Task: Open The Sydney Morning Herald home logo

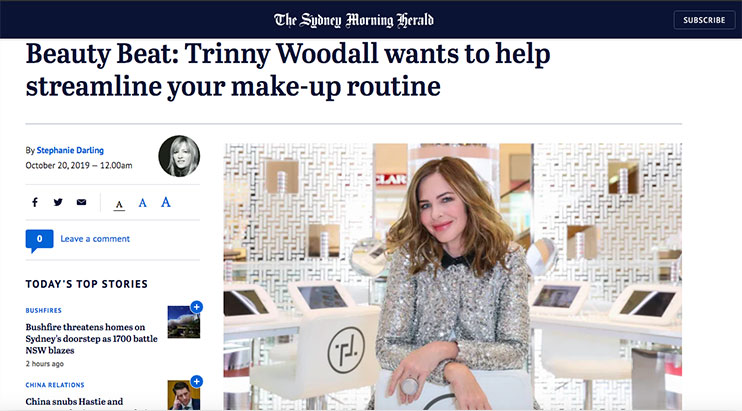Action: pos(353,20)
